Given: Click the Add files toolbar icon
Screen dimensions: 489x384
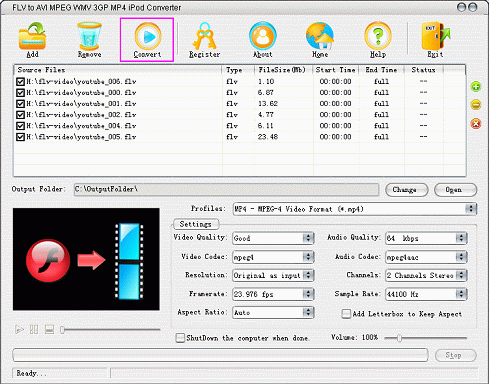Looking at the screenshot, I should coord(32,36).
